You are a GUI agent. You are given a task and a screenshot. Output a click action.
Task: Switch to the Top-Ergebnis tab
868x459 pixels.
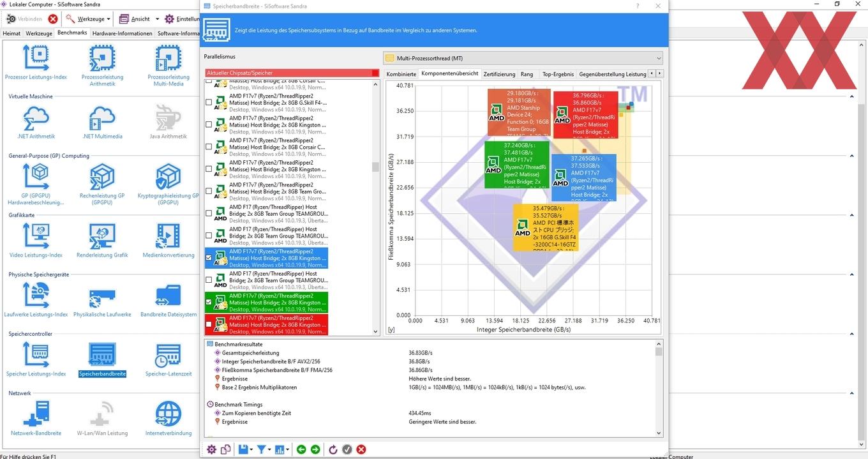coord(558,74)
